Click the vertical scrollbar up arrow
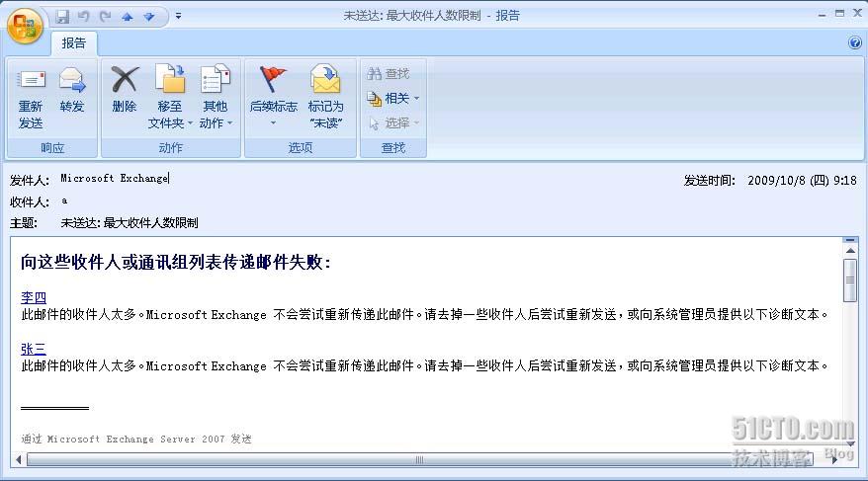The width and height of the screenshot is (868, 481). pyautogui.click(x=850, y=251)
